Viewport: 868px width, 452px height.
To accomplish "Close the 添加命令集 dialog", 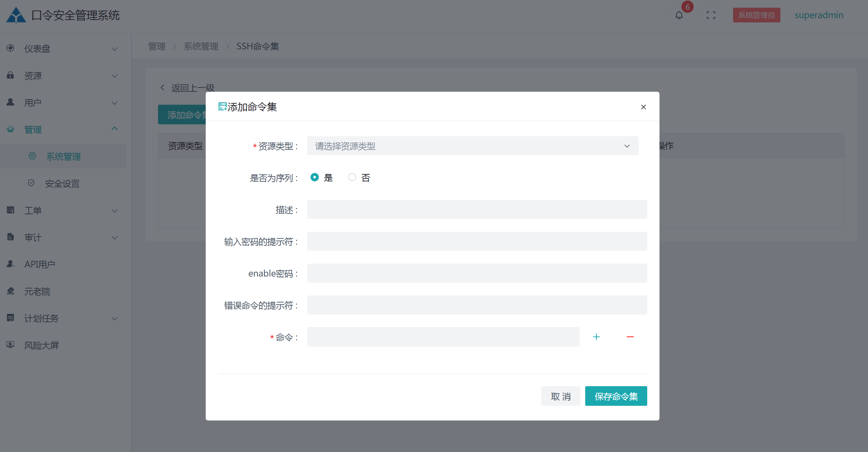I will pyautogui.click(x=643, y=107).
